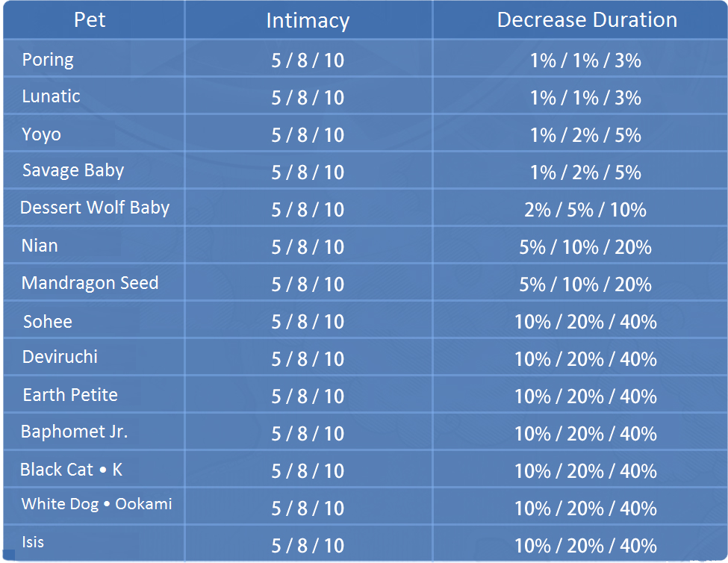Click the Intimacy column header
This screenshot has width=728, height=563.
(308, 21)
